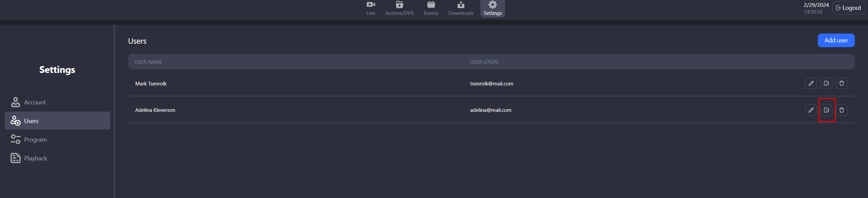The image size is (868, 198).
Task: Select Users in the settings sidebar
Action: 31,121
